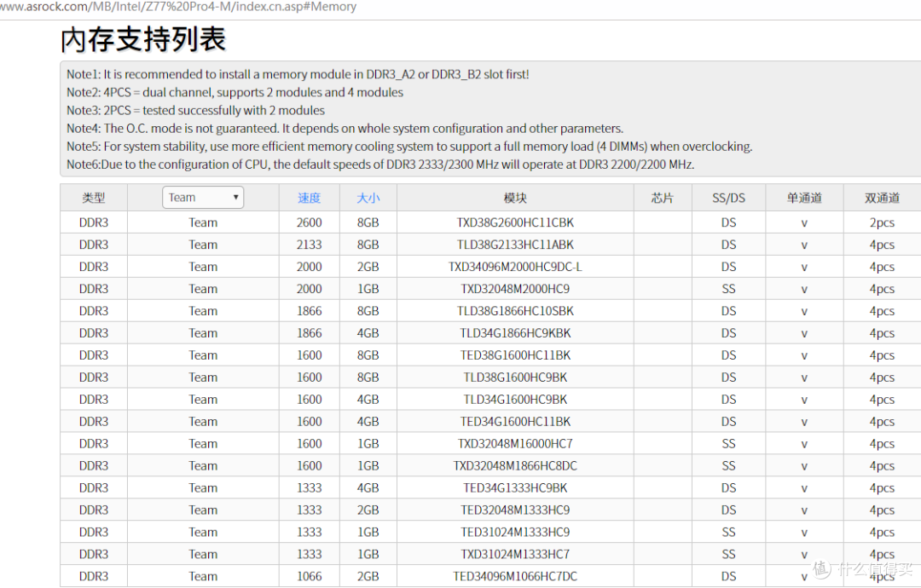
Task: Select module TXD31024M1333HC7
Action: (x=515, y=554)
